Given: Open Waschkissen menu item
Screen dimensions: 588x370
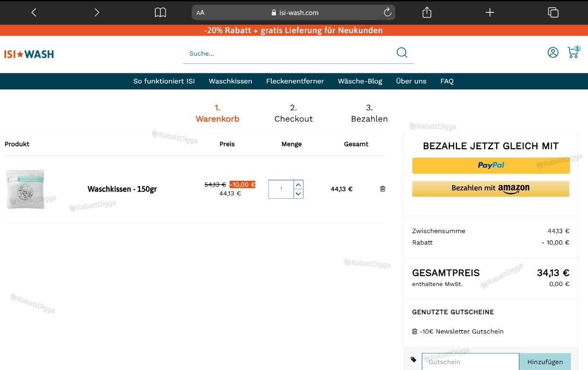Looking at the screenshot, I should (231, 81).
